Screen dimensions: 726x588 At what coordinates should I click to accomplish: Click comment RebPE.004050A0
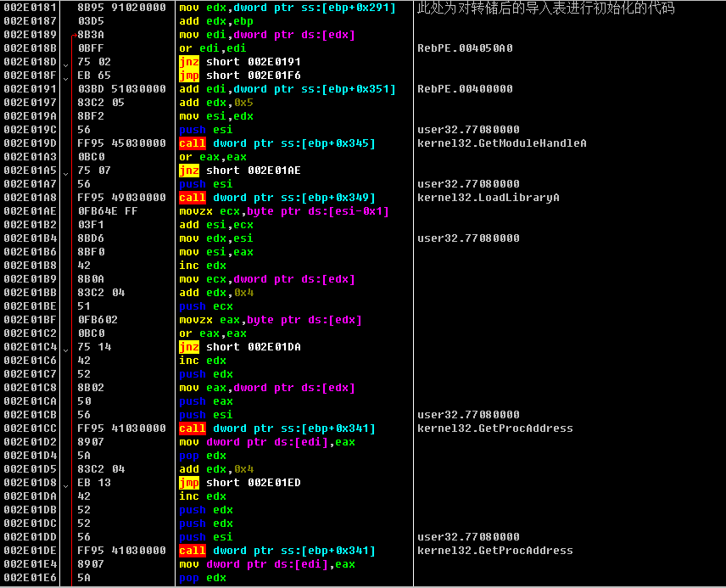[465, 48]
